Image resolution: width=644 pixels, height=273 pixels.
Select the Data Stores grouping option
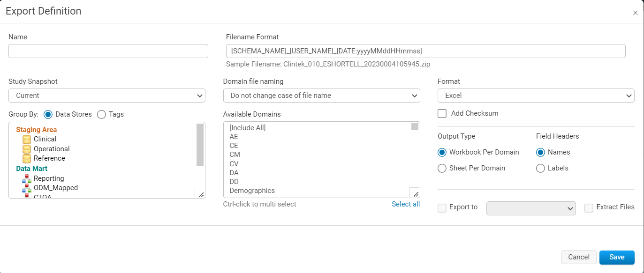(x=48, y=114)
